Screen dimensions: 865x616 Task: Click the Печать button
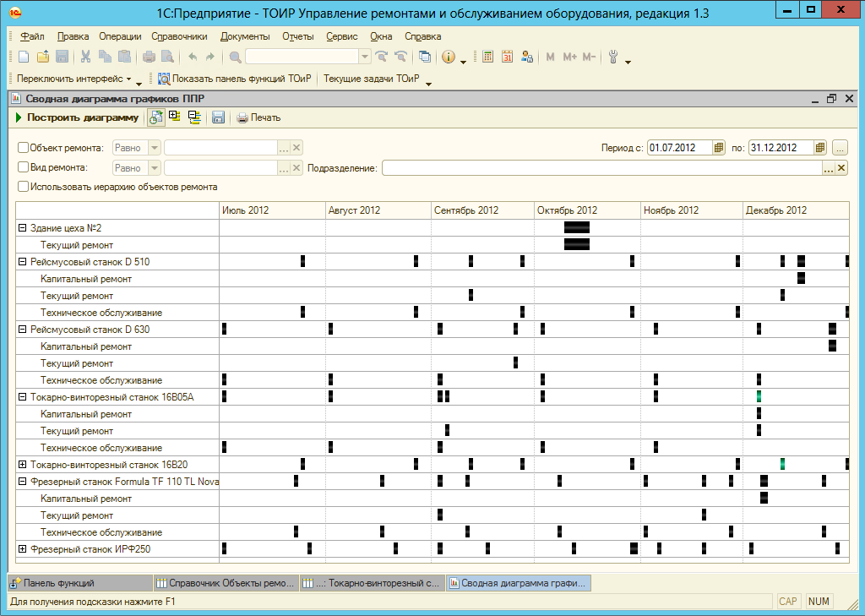point(258,117)
